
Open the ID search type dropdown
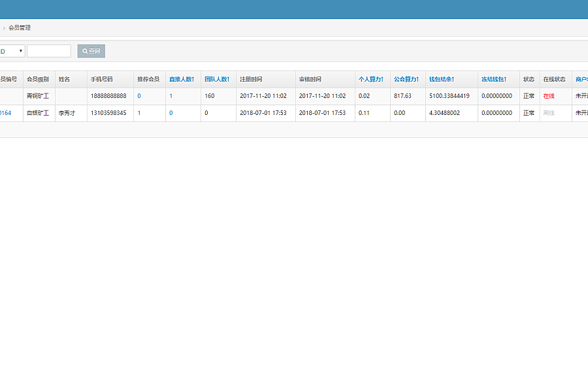pos(12,51)
